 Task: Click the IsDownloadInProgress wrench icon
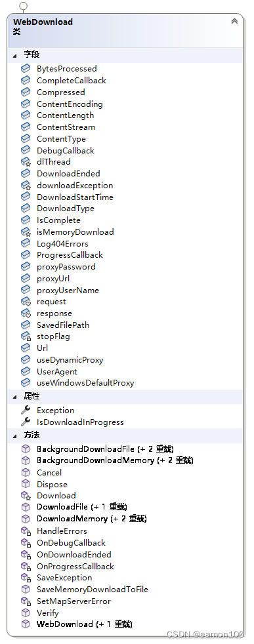tap(26, 422)
